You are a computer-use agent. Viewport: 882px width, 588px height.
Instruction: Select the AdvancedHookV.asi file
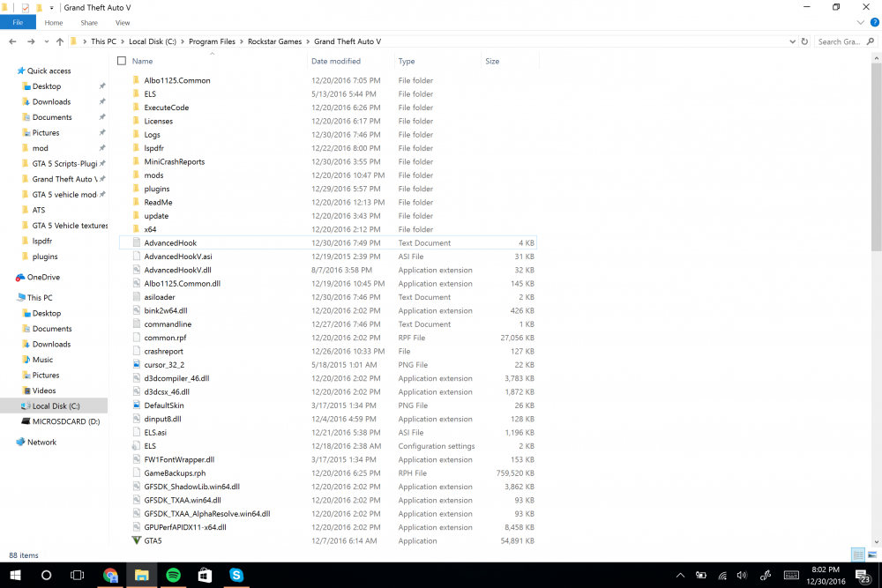tap(178, 257)
